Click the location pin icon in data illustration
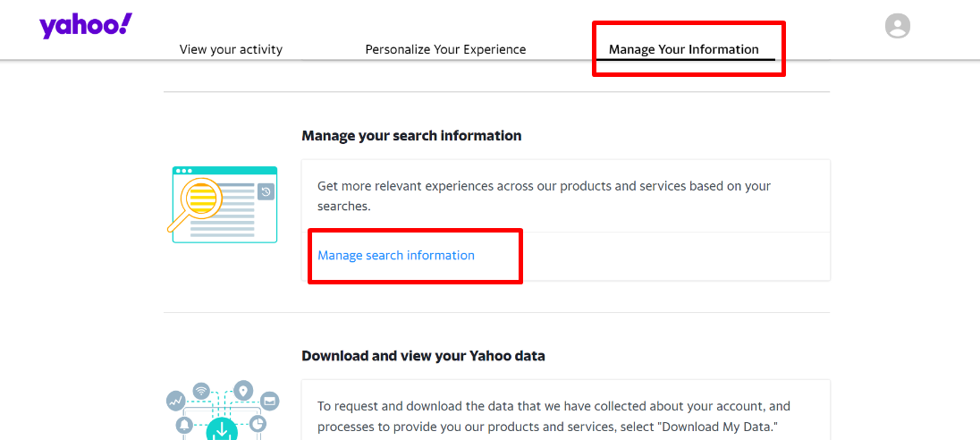Image resolution: width=980 pixels, height=440 pixels. 243,391
